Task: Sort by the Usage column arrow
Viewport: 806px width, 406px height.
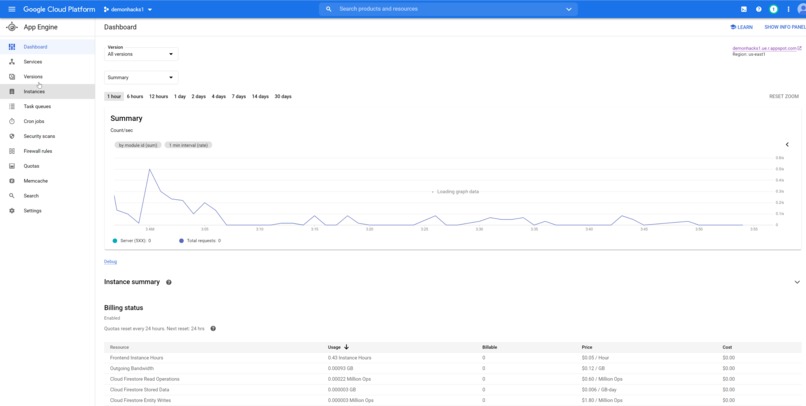Action: pos(346,347)
